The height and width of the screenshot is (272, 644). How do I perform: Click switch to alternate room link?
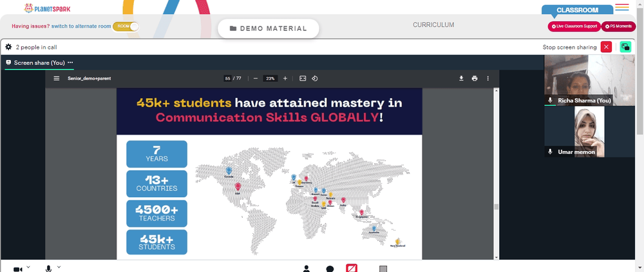81,26
